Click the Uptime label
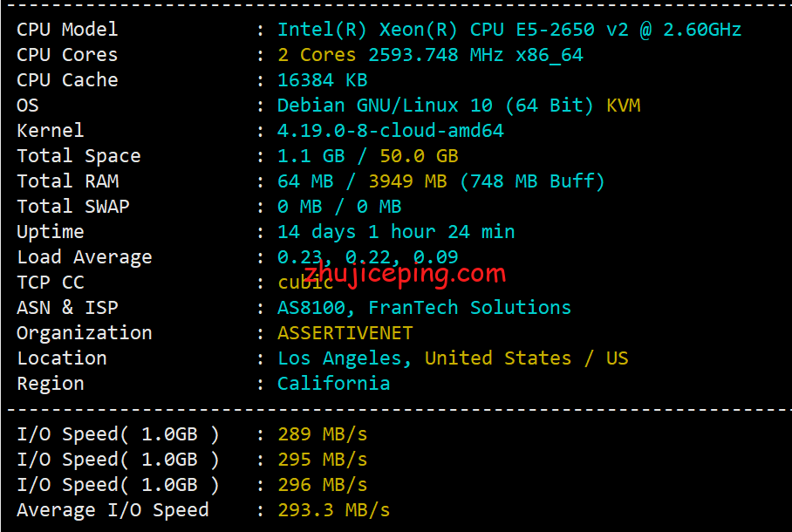 coord(51,232)
